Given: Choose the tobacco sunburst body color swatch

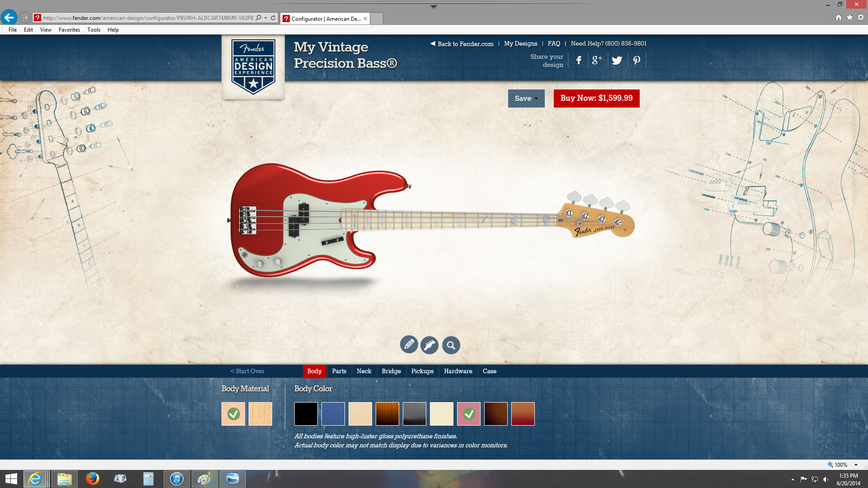Looking at the screenshot, I should [387, 414].
